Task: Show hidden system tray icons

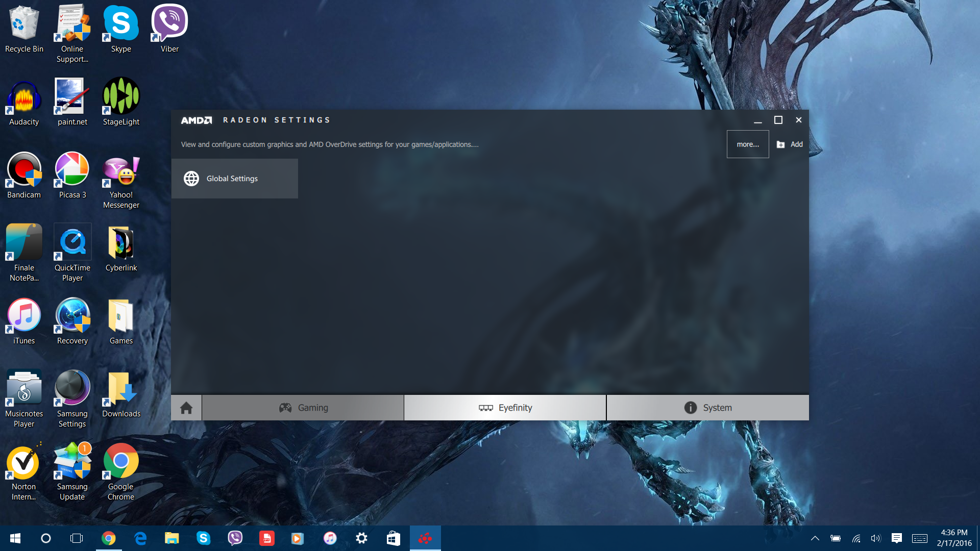Action: (x=815, y=538)
